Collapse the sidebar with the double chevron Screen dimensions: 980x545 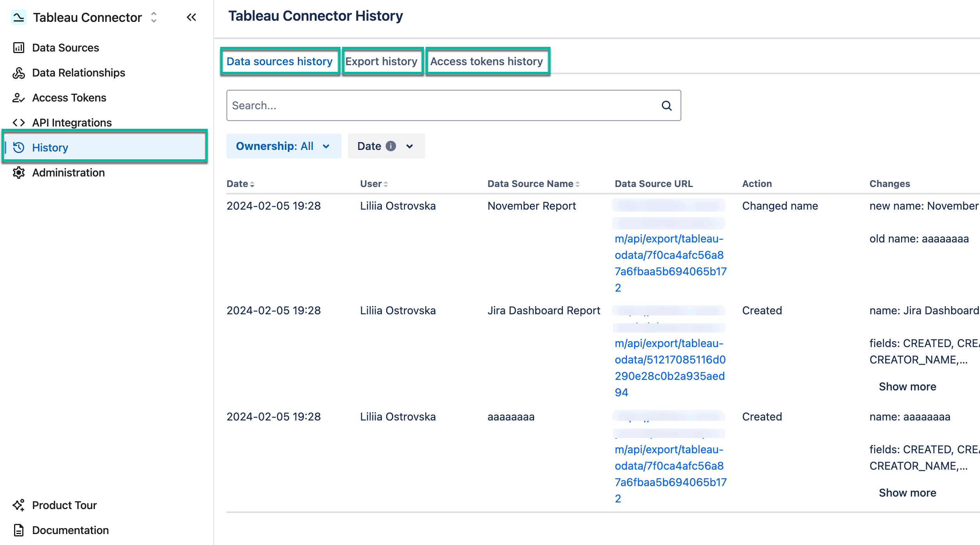(x=191, y=17)
